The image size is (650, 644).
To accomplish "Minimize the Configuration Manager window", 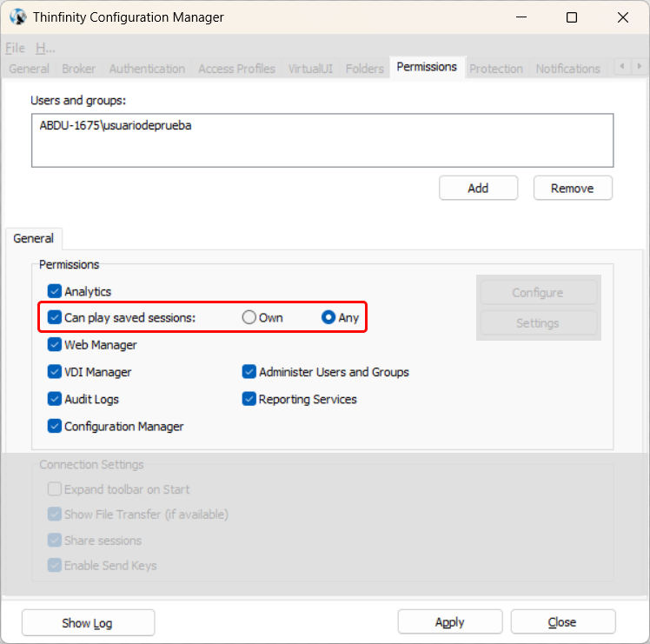I will click(x=521, y=17).
